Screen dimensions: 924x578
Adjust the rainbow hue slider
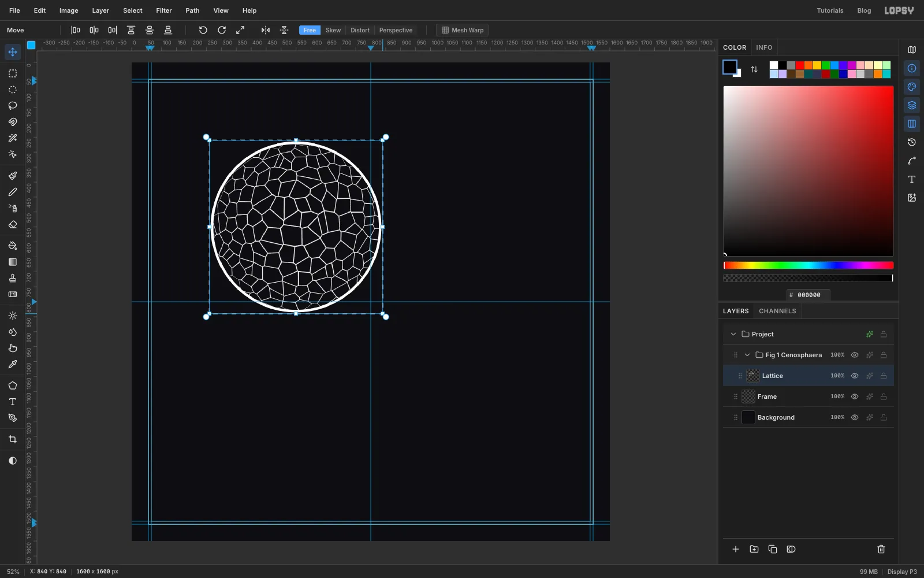[808, 265]
